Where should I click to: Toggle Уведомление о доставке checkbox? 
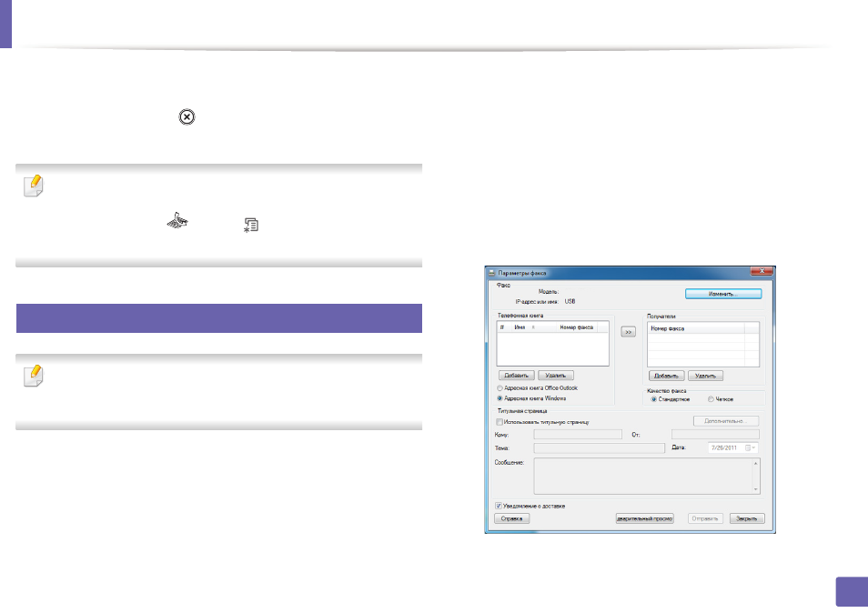coord(499,506)
